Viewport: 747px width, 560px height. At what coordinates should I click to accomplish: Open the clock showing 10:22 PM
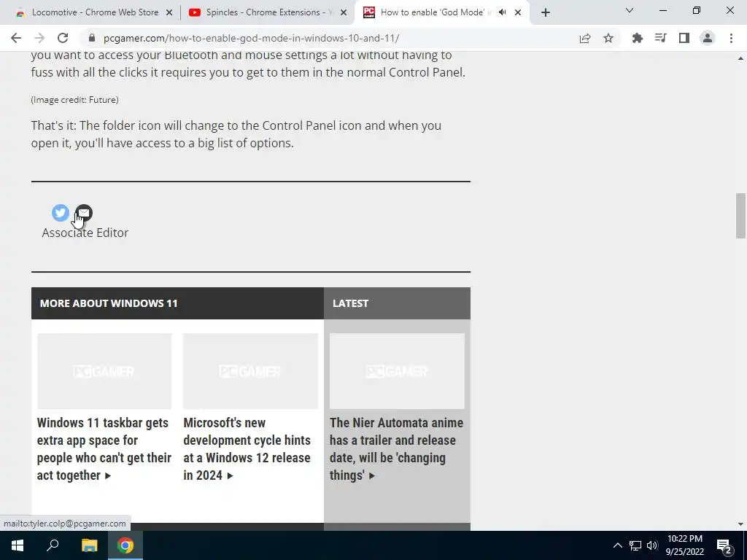point(684,545)
